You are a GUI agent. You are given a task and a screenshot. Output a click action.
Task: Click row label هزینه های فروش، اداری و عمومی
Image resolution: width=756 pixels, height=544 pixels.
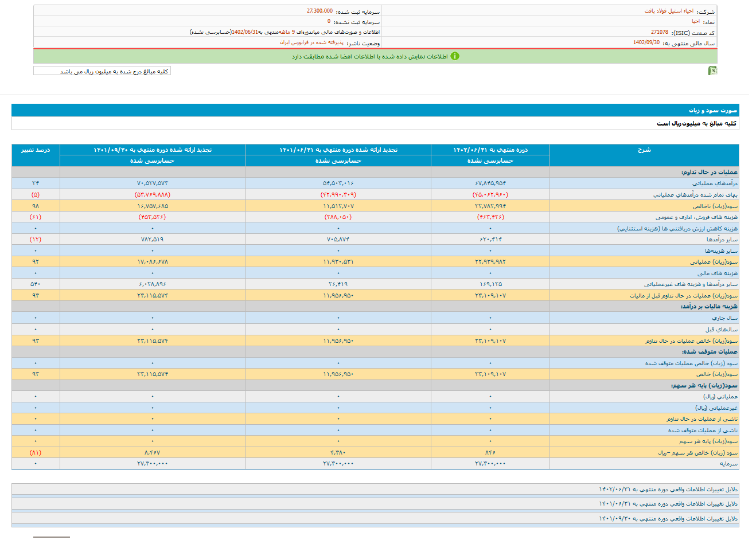pos(696,217)
